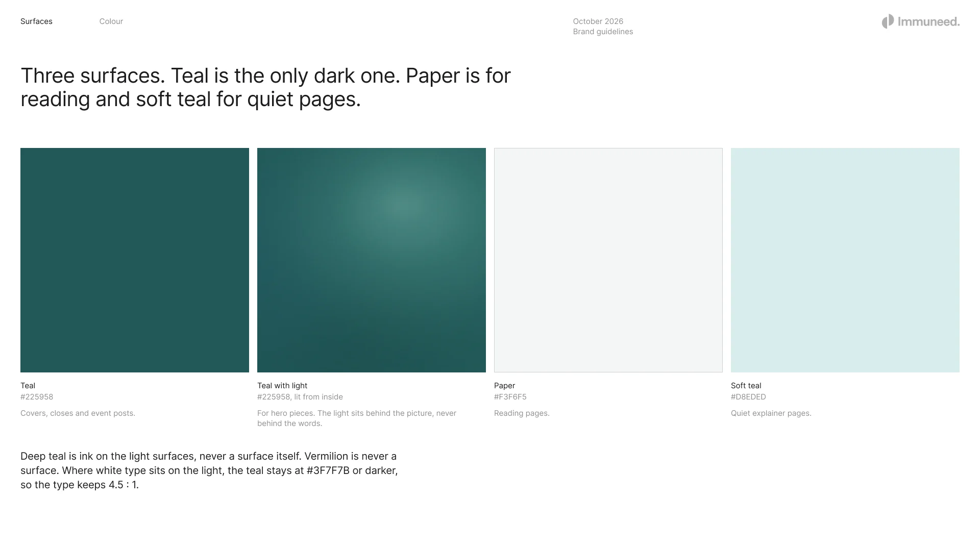The height and width of the screenshot is (551, 980).
Task: Select the 'Quiet explainer pages.' caption
Action: (771, 413)
